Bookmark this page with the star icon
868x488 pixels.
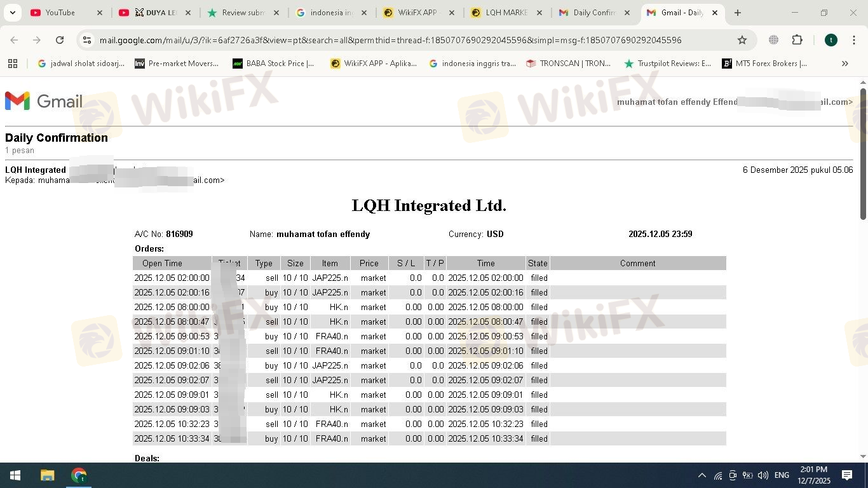point(742,40)
